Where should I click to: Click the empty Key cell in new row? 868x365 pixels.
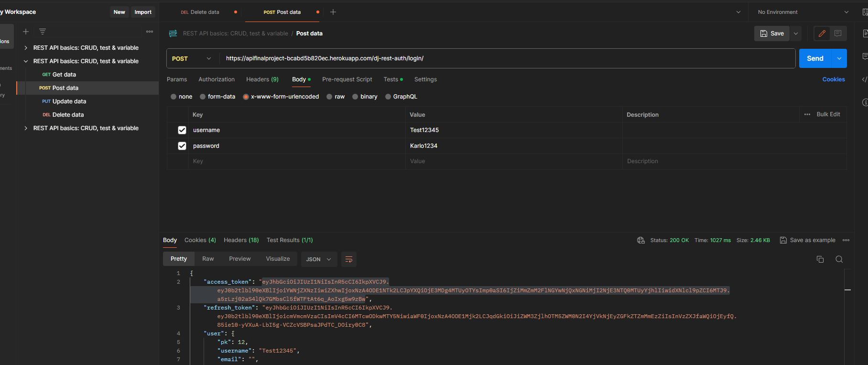click(x=297, y=161)
